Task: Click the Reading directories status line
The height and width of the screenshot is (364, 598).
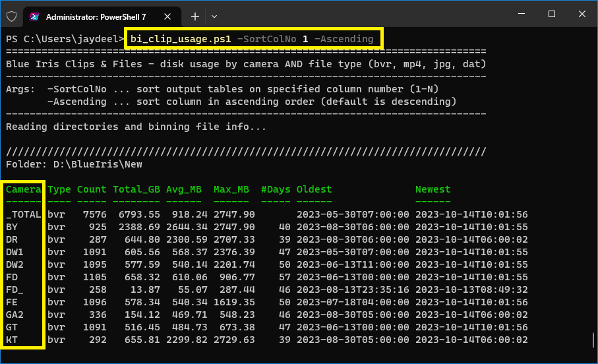Action: pos(136,127)
